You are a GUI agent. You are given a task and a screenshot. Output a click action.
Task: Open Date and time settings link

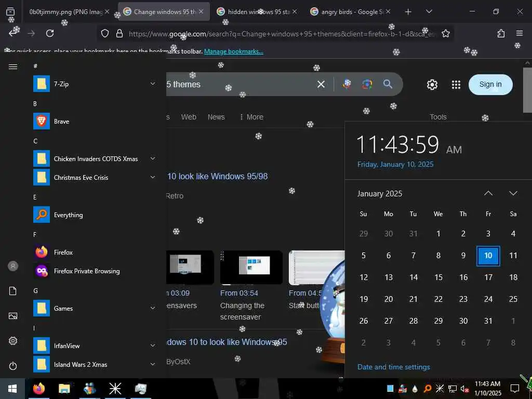coord(394,367)
